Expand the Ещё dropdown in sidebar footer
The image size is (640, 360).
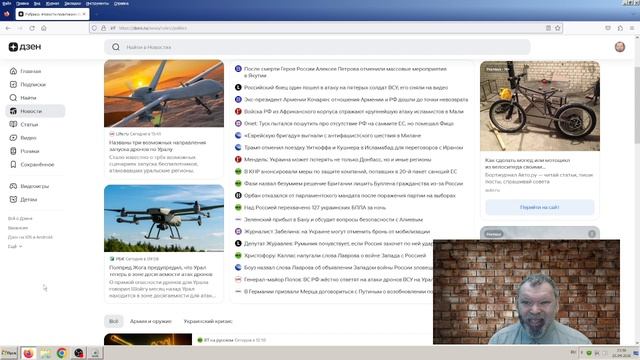[15, 247]
